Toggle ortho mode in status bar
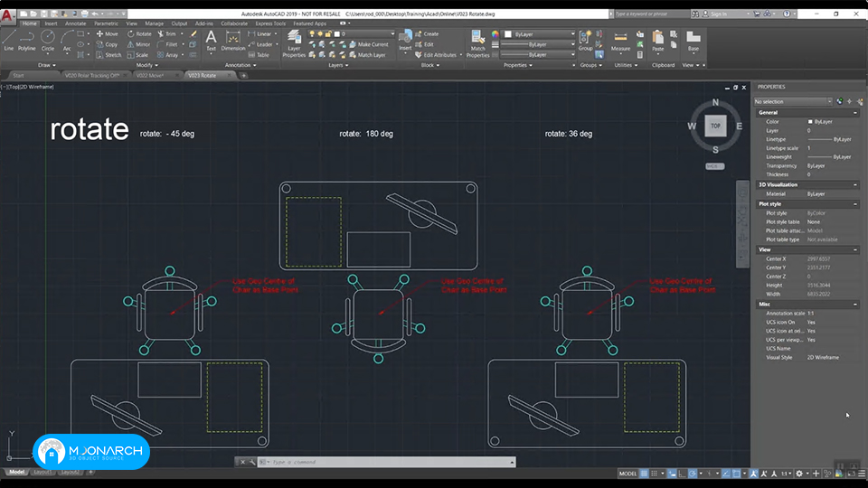The height and width of the screenshot is (488, 868). 682,474
